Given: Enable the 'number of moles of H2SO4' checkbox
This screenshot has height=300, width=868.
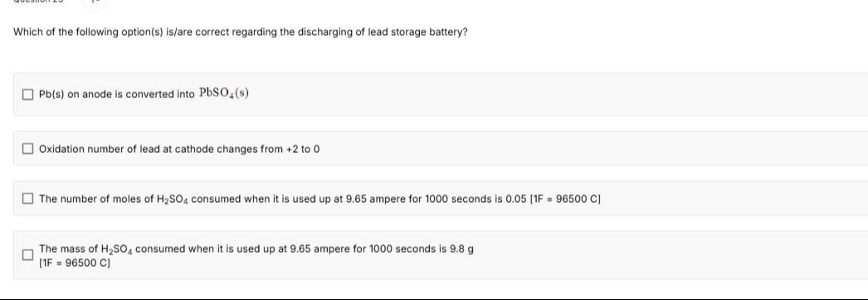Looking at the screenshot, I should (27, 199).
